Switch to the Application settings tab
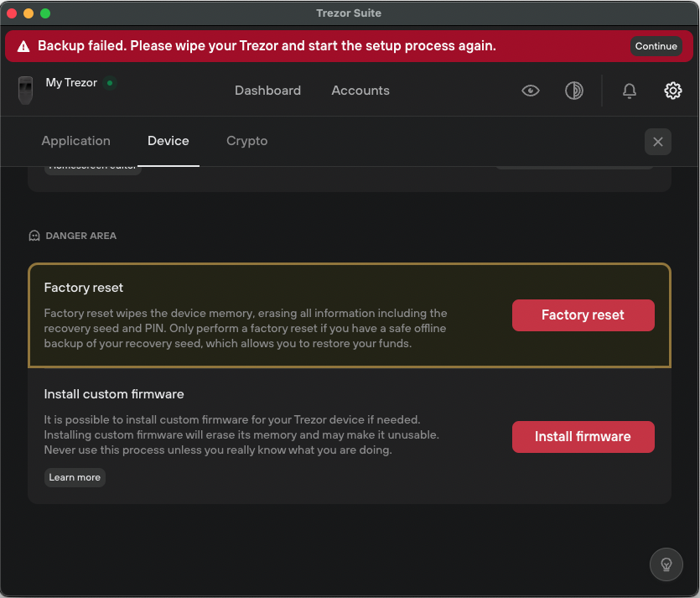700x598 pixels. 76,141
